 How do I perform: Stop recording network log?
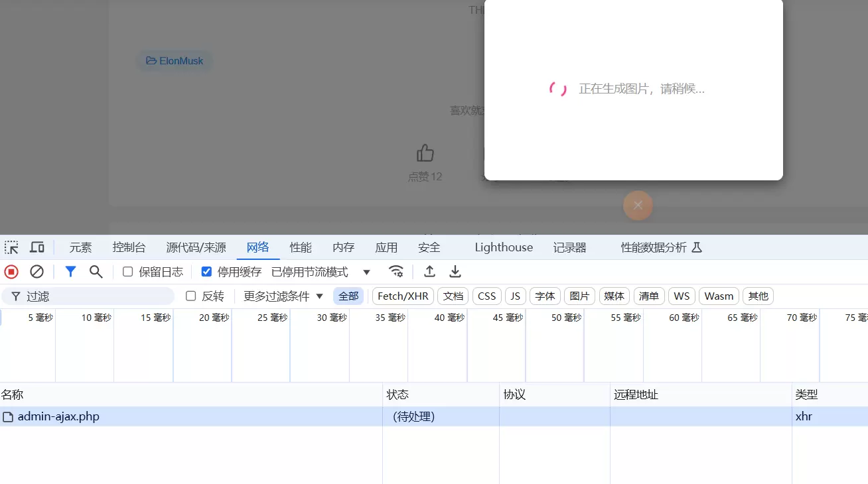[11, 272]
